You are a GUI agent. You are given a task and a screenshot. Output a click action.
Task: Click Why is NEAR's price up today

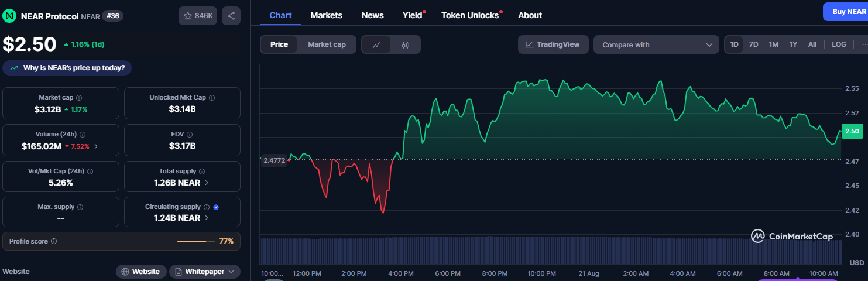[x=67, y=68]
